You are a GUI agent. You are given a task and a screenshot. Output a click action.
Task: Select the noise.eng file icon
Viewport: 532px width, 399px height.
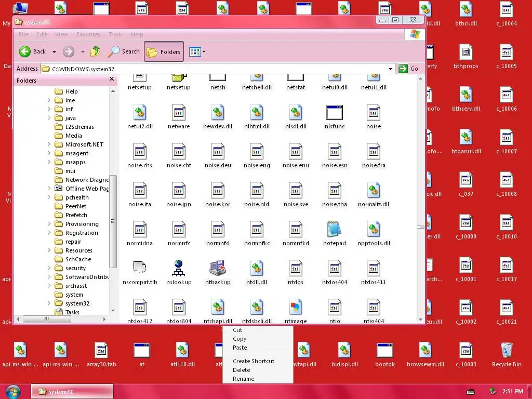pos(257,151)
